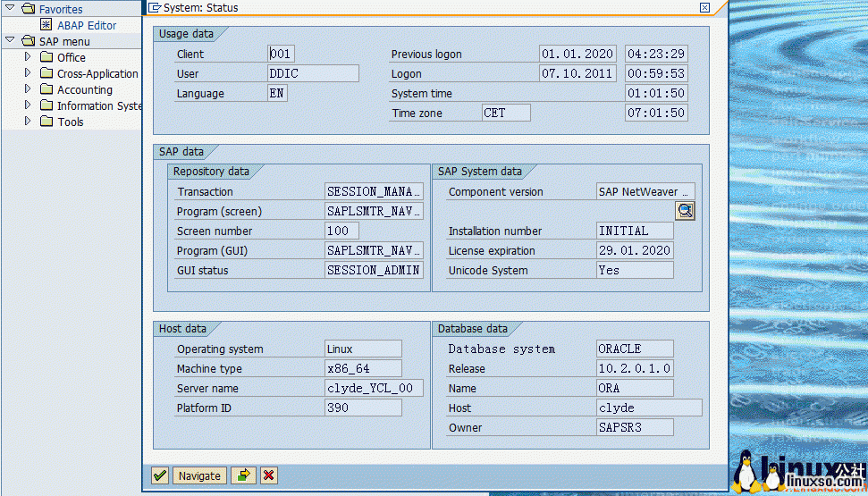
Task: Click the Accounting folder icon
Action: pos(47,89)
